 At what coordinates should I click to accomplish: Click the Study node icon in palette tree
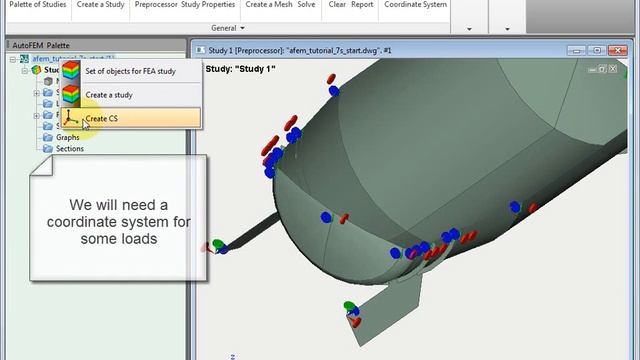pos(36,70)
